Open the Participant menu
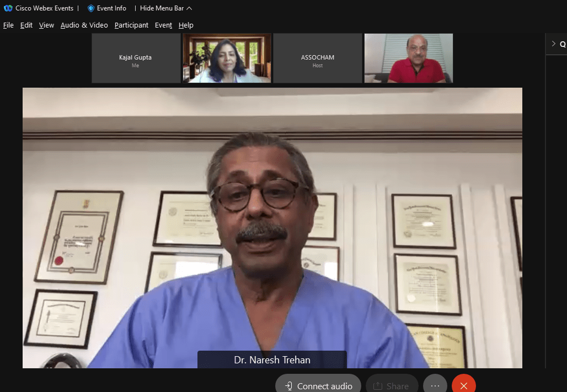567x392 pixels. [131, 25]
